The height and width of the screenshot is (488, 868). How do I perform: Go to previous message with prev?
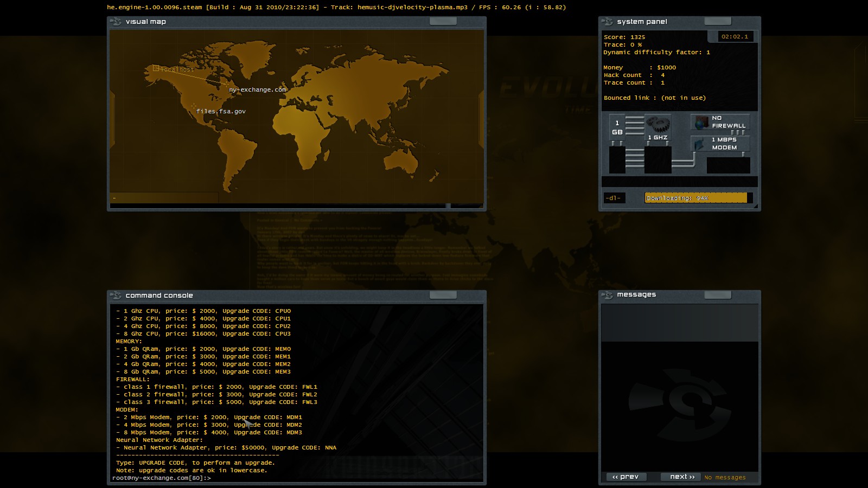click(626, 477)
